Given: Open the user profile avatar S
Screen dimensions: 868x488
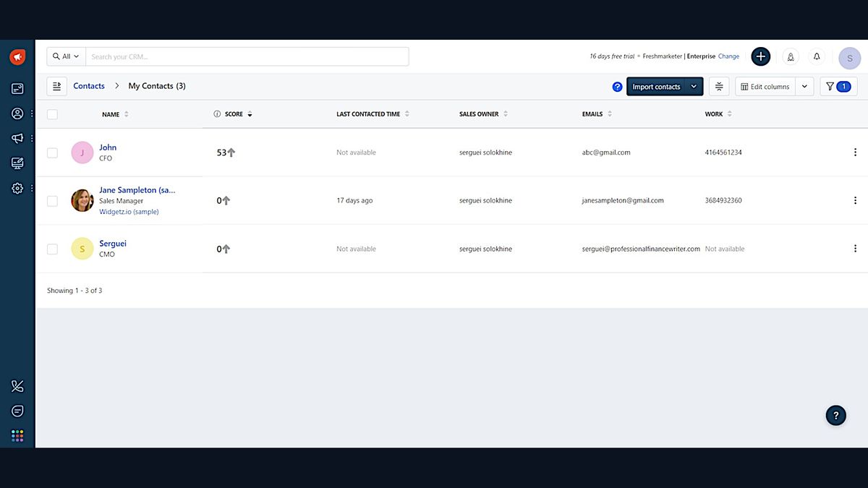Looking at the screenshot, I should (x=850, y=58).
